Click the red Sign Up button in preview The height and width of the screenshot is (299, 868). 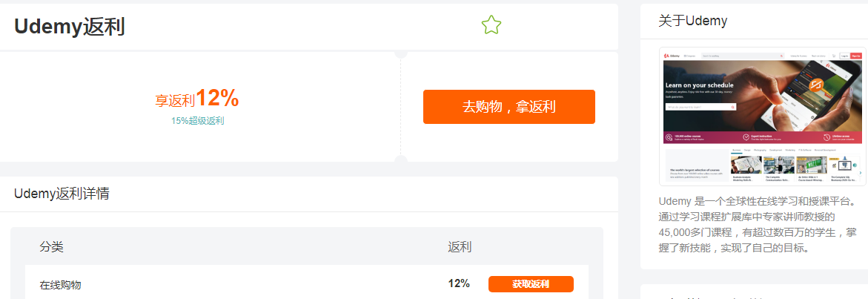tap(855, 56)
